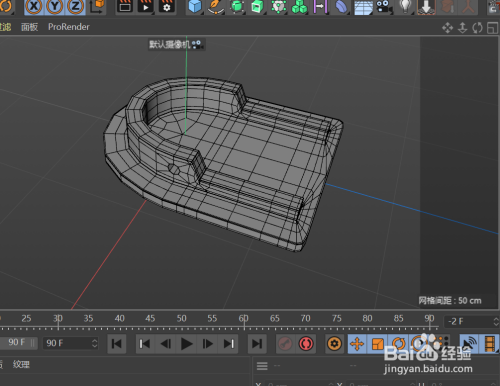Step forward one frame
500x386 pixels.
pos(207,344)
